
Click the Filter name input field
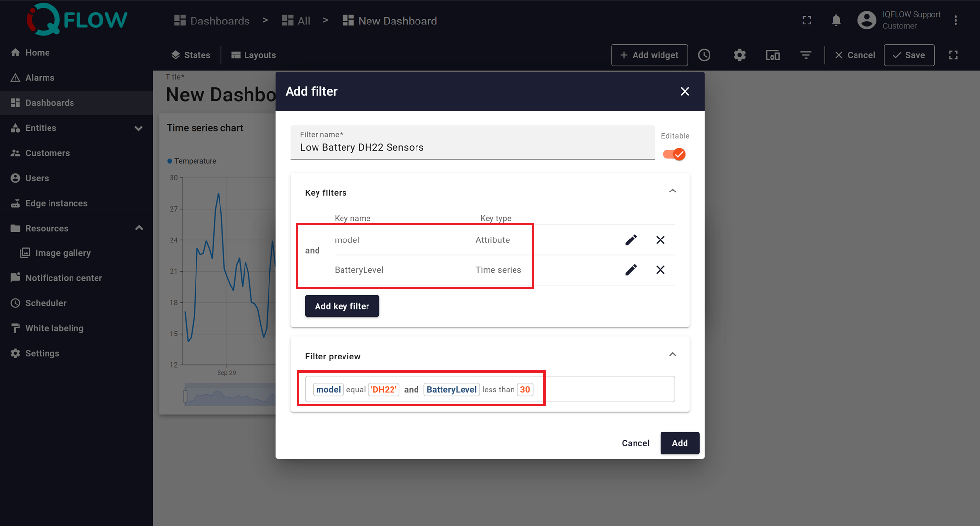point(472,147)
